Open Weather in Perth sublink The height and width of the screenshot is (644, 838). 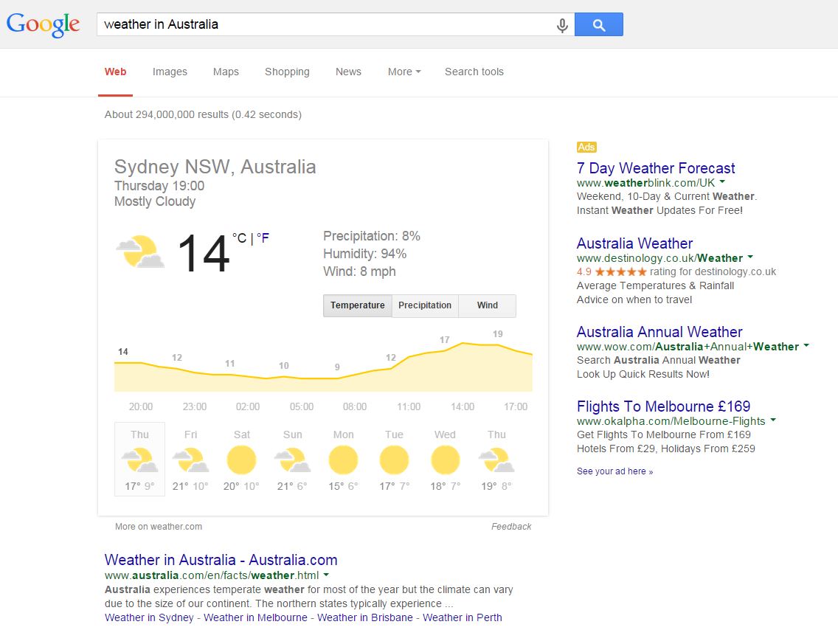coord(463,618)
